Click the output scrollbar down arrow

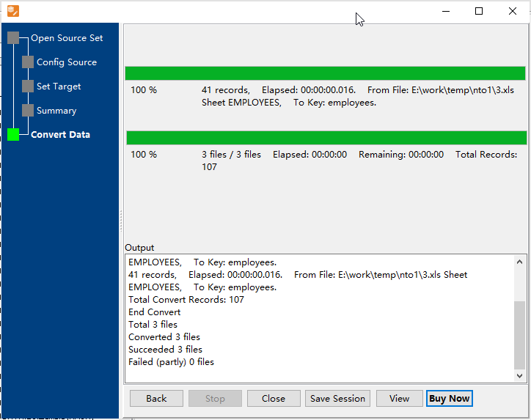(x=520, y=375)
